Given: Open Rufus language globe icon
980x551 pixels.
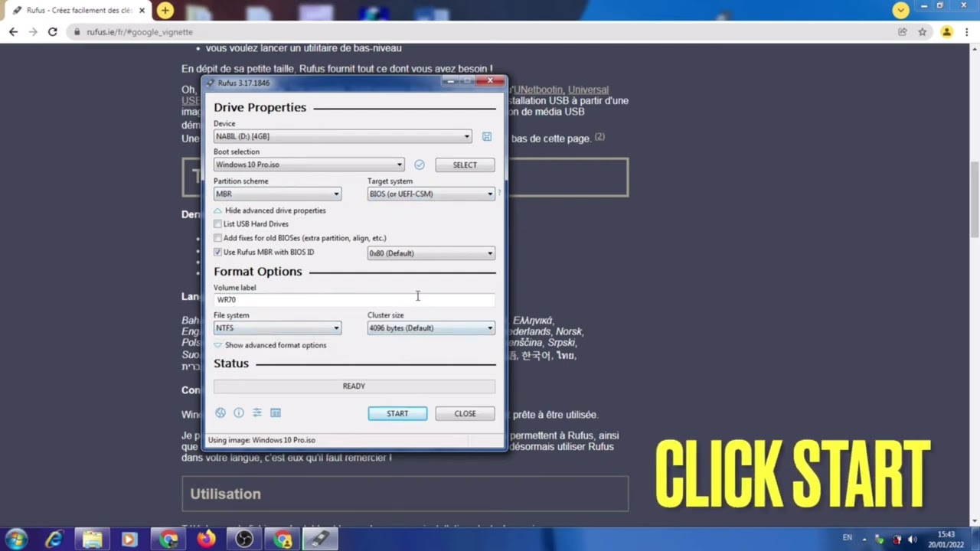Looking at the screenshot, I should (x=220, y=413).
